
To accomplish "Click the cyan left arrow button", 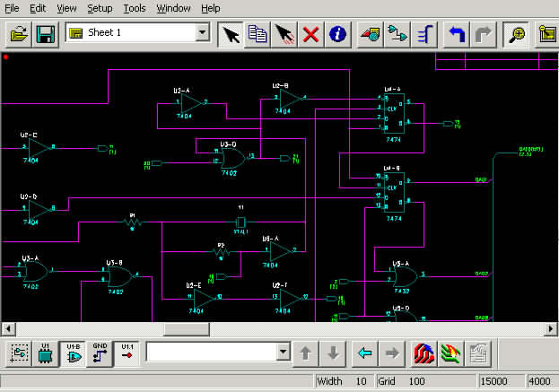I will tap(364, 353).
